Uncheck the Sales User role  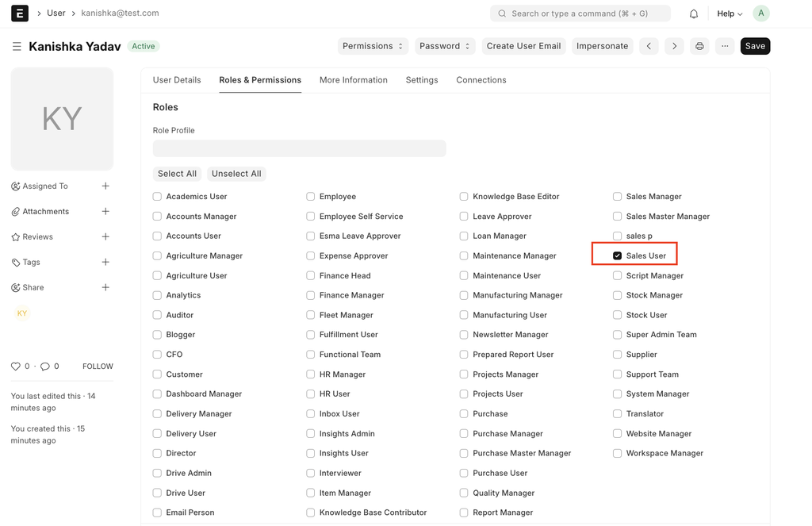[x=618, y=256]
